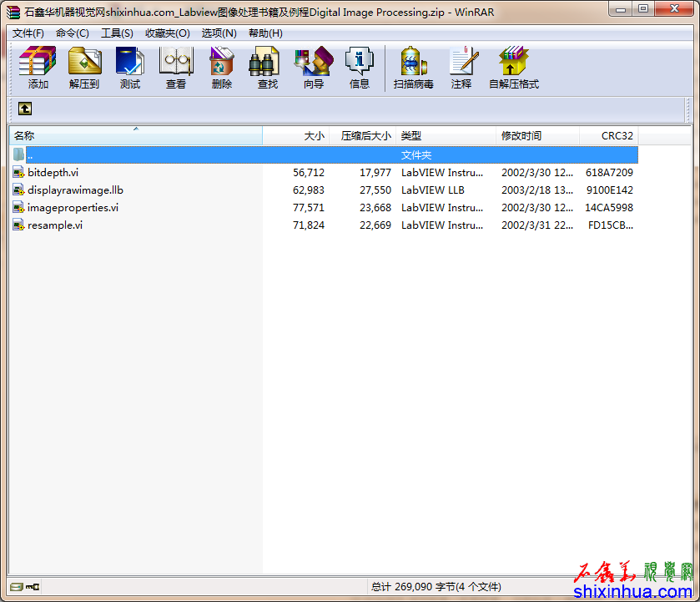Open the 注释 (Comment) toolbar icon
700x602 pixels.
461,67
